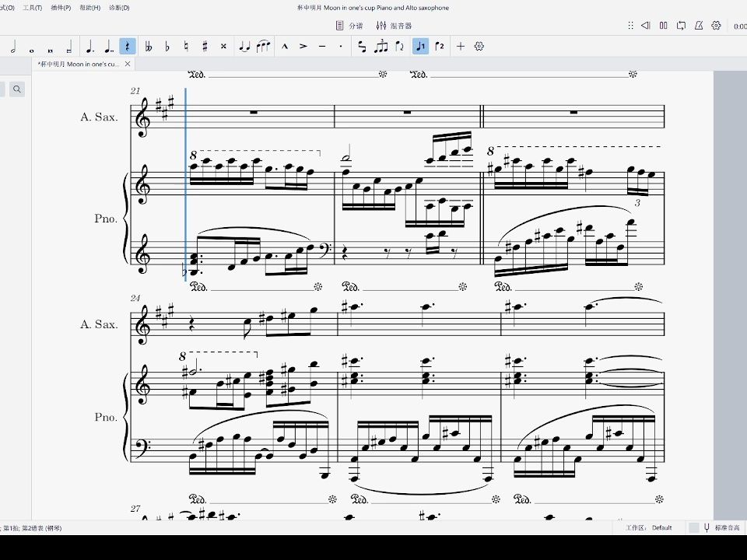Select the triplet number 3 in measure 23
Screen dimensions: 747x560
637,203
